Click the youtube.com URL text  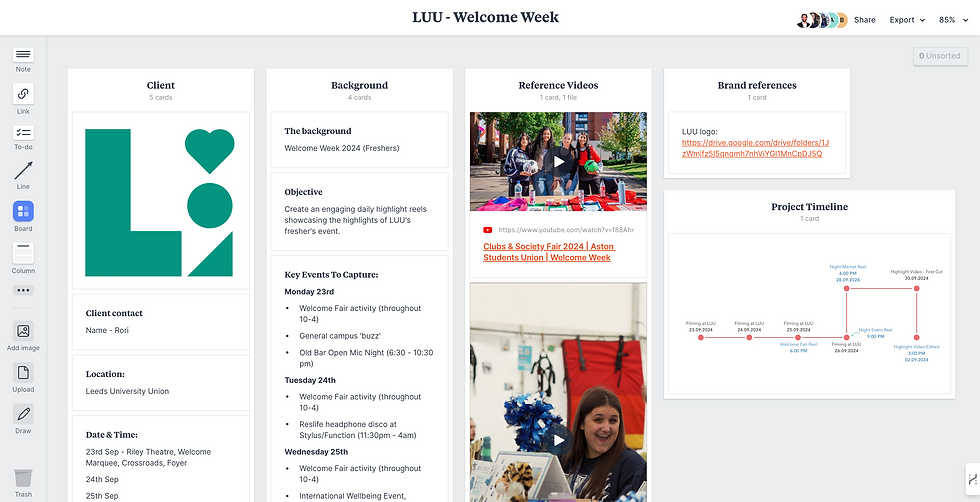click(566, 230)
